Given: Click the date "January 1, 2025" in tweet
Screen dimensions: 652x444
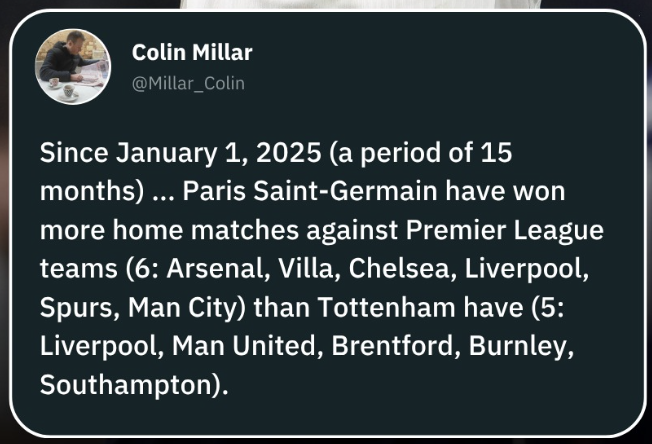Looking at the screenshot, I should point(192,155).
